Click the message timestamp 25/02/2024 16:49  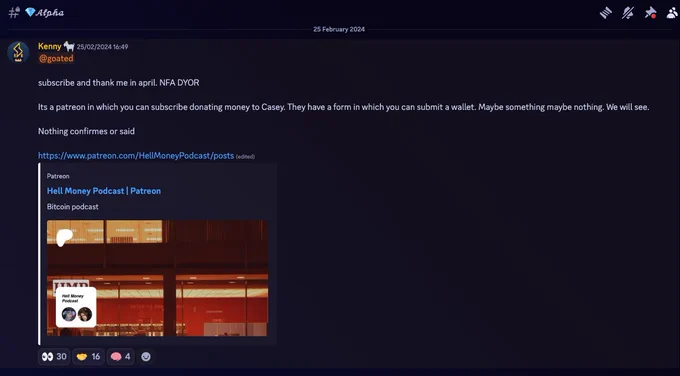click(102, 47)
